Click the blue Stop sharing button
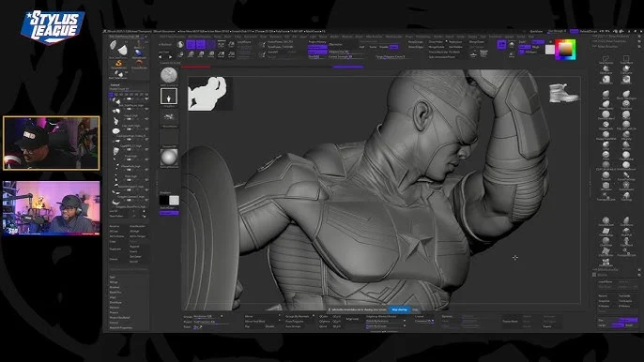Image resolution: width=644 pixels, height=362 pixels. [399, 309]
